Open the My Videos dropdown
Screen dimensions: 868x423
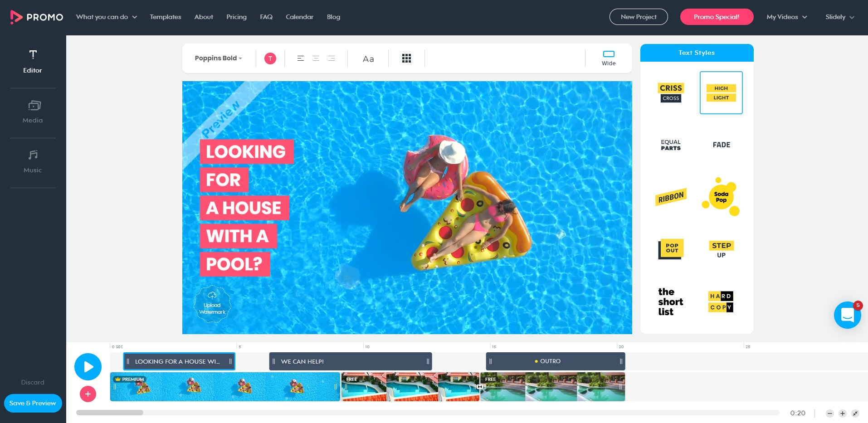786,17
